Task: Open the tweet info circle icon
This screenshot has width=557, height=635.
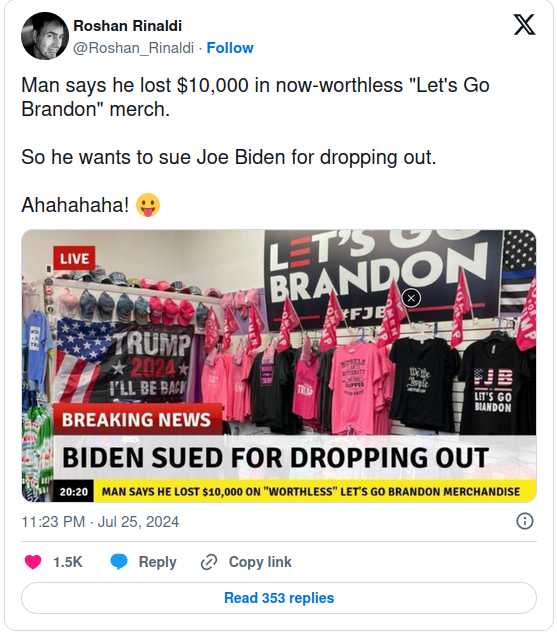Action: (525, 521)
